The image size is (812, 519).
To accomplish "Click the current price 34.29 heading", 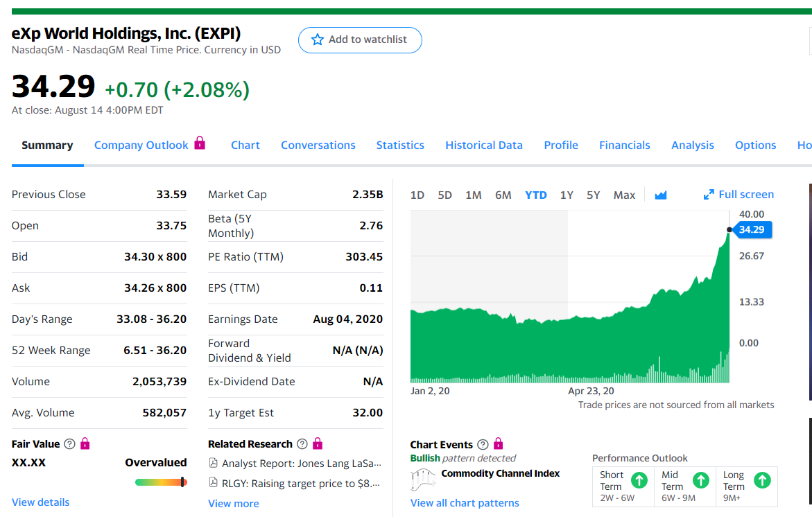I will 53,86.
